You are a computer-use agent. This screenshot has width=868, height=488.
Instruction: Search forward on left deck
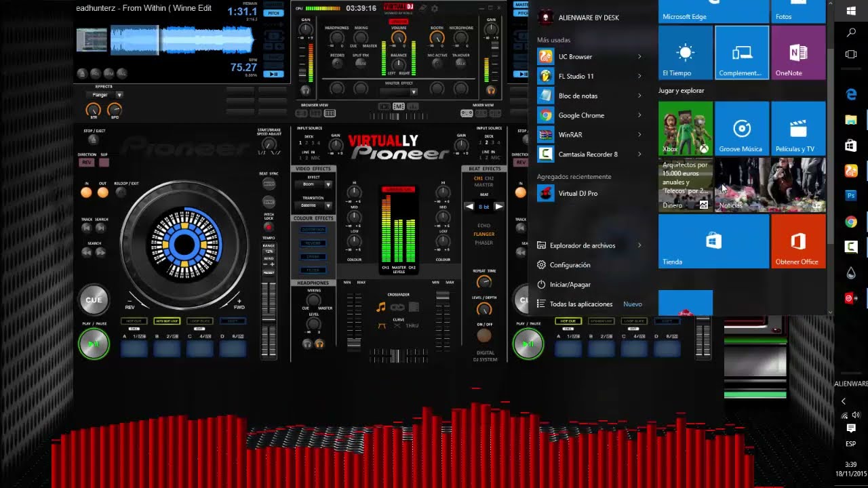100,252
